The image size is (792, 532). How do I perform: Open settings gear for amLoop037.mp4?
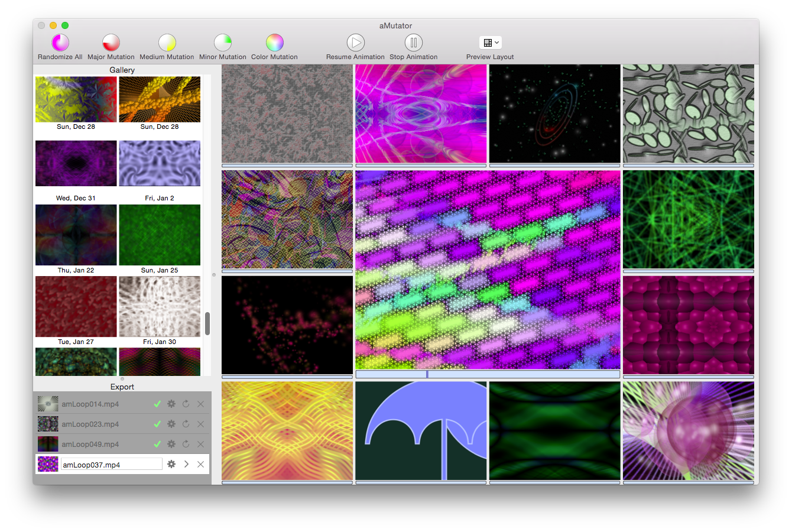171,465
